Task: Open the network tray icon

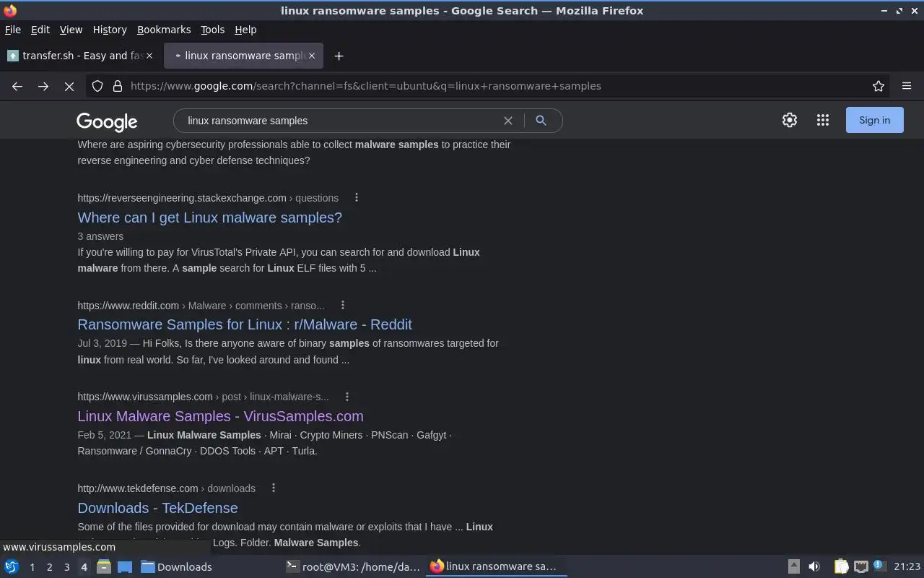Action: (861, 566)
